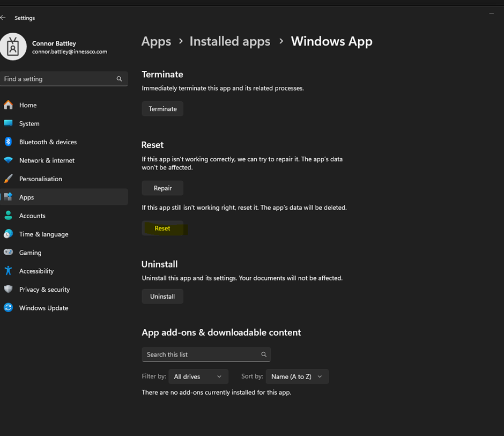Open Gaming via controller icon
Screen dimensions: 504x436
pos(8,253)
